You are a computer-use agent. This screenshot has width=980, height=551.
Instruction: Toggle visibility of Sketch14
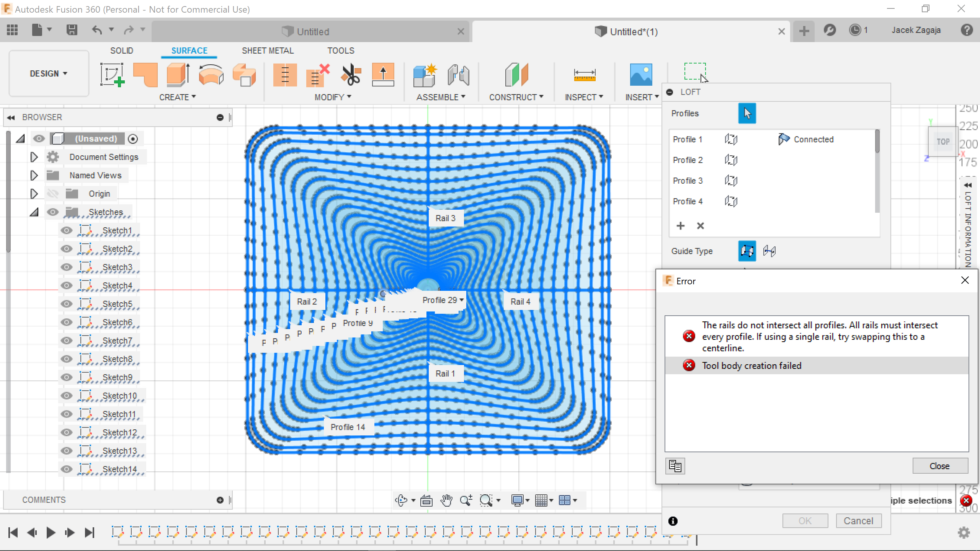coord(67,469)
